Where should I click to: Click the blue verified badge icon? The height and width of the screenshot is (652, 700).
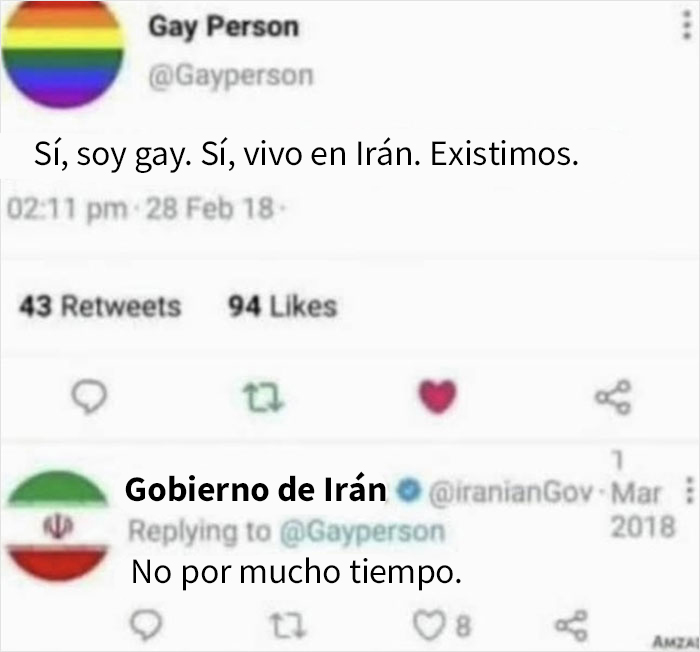409,489
